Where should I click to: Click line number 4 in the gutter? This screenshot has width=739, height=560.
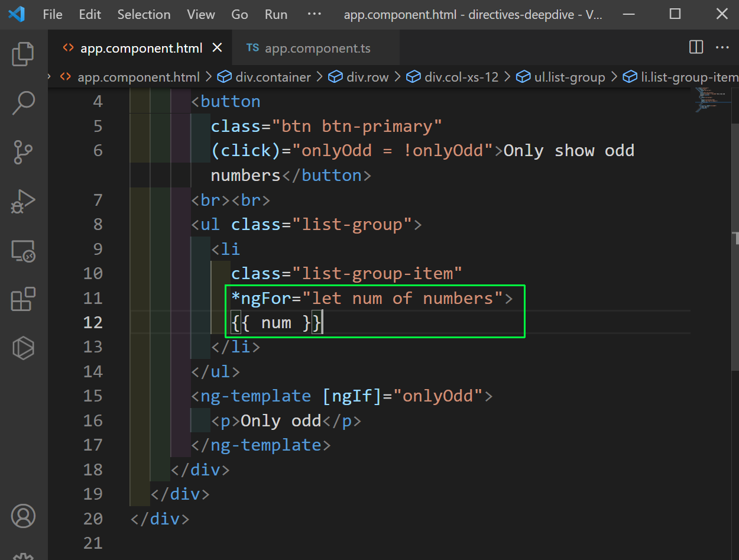[x=98, y=101]
